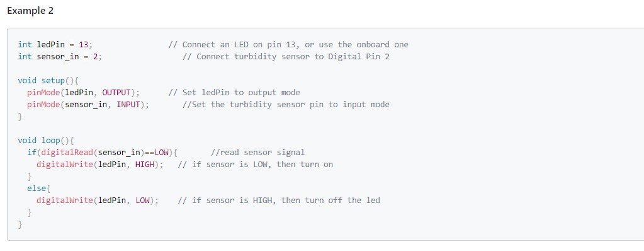Click the OUTPUT keyword in pinMode
644x251 pixels.
116,92
